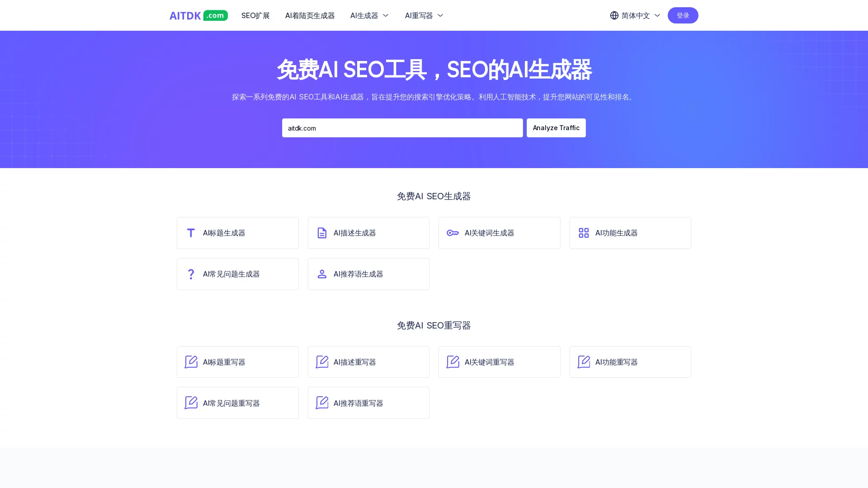868x488 pixels.
Task: Go to the AI着陆页生成器 page
Action: 310,15
